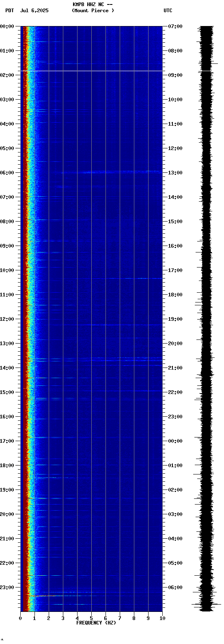Click the 09:00 PDT time label
224x644 pixels.
point(7,246)
